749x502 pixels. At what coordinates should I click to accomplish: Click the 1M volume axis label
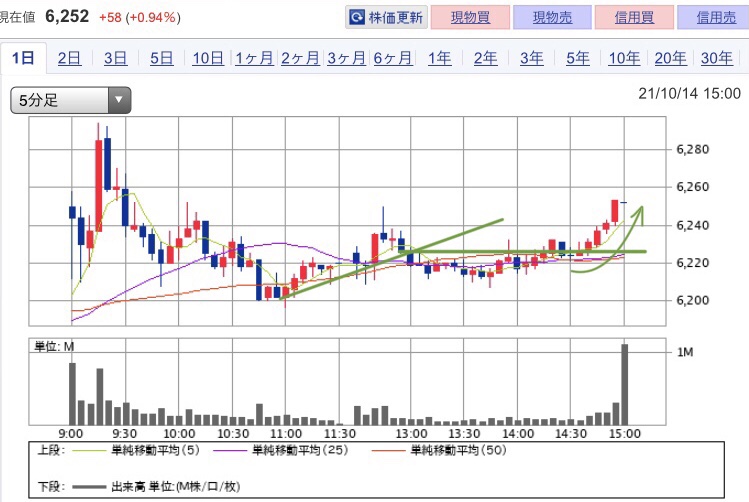click(685, 352)
